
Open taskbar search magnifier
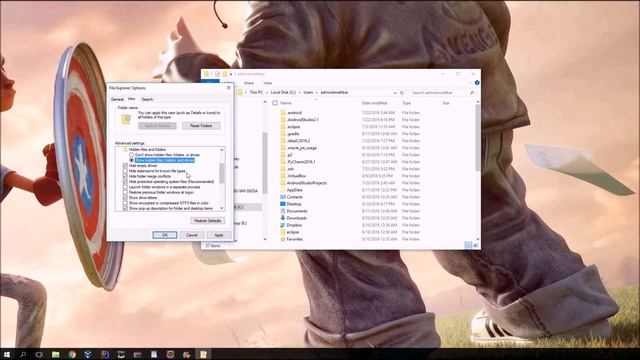[x=23, y=354]
